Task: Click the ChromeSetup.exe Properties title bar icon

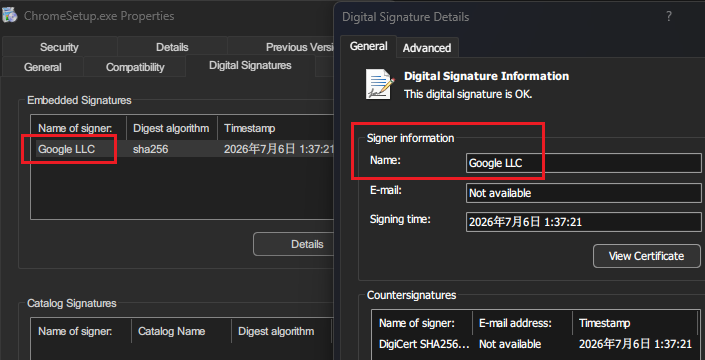Action: coord(9,16)
